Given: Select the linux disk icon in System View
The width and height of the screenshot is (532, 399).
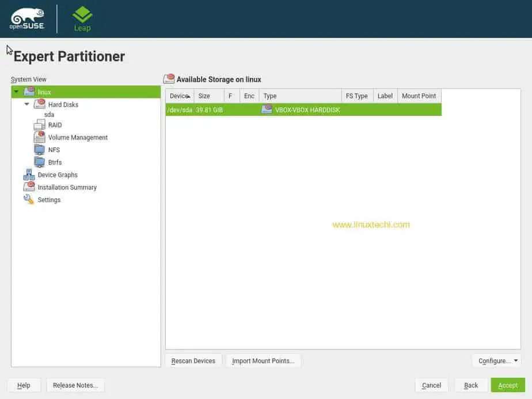Looking at the screenshot, I should pyautogui.click(x=29, y=92).
